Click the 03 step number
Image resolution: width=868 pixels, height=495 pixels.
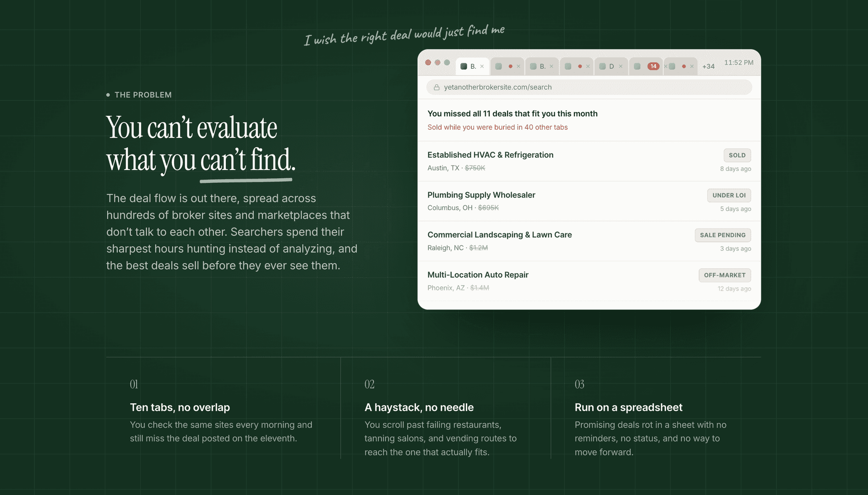579,384
